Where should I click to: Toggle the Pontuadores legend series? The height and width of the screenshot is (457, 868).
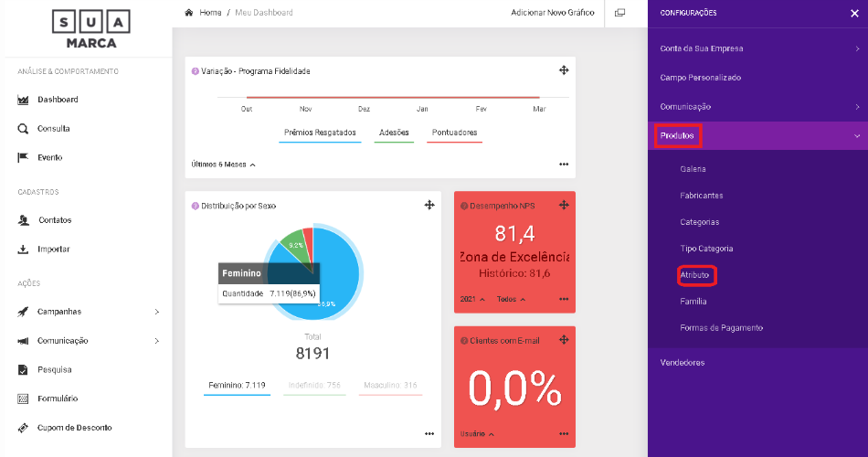tap(454, 133)
